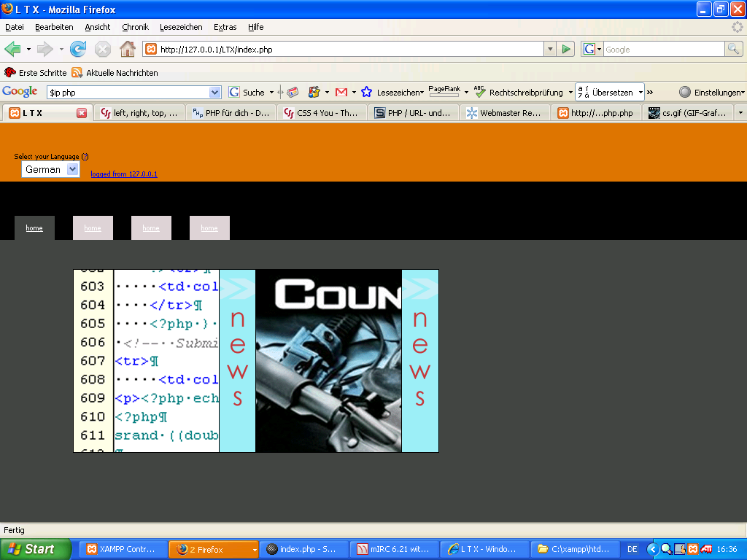The image size is (747, 560).
Task: Click the browser Back arrow button
Action: (x=13, y=49)
